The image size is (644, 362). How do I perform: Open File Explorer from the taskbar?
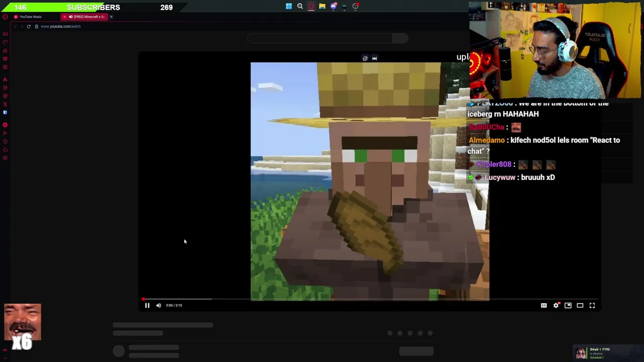click(x=322, y=7)
